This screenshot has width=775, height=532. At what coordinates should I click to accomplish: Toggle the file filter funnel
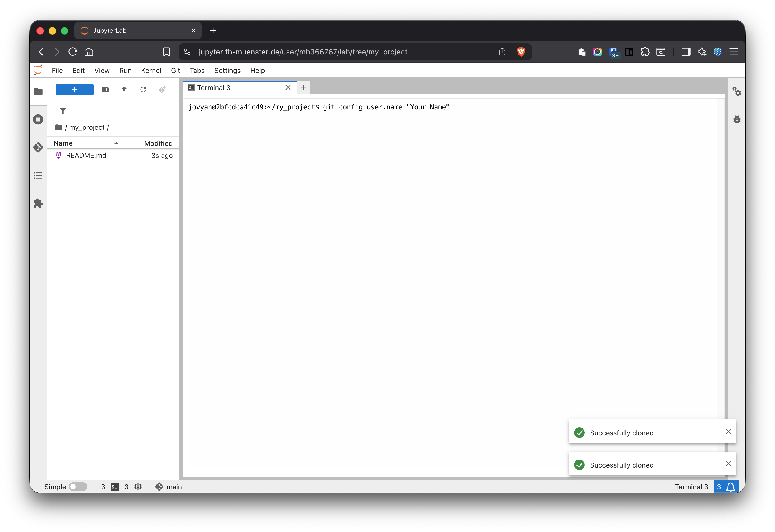(x=63, y=111)
